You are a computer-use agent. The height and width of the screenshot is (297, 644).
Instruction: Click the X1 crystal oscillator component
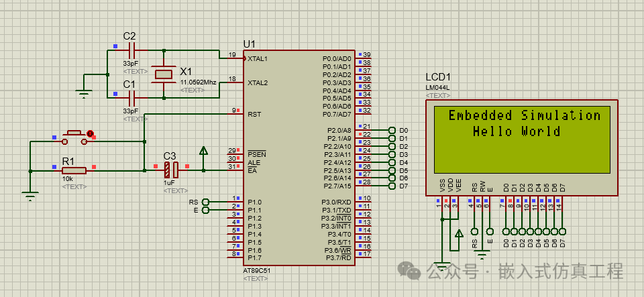tap(163, 74)
